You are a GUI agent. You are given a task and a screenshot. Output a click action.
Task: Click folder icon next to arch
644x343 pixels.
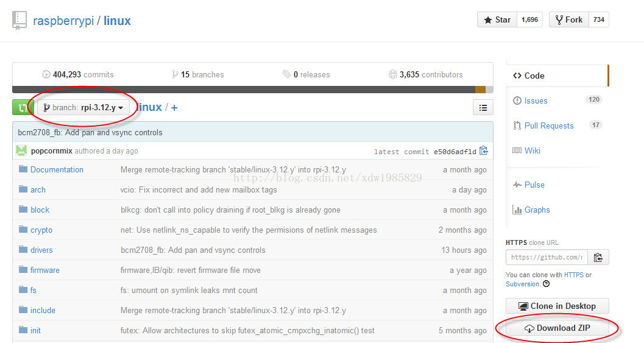23,189
